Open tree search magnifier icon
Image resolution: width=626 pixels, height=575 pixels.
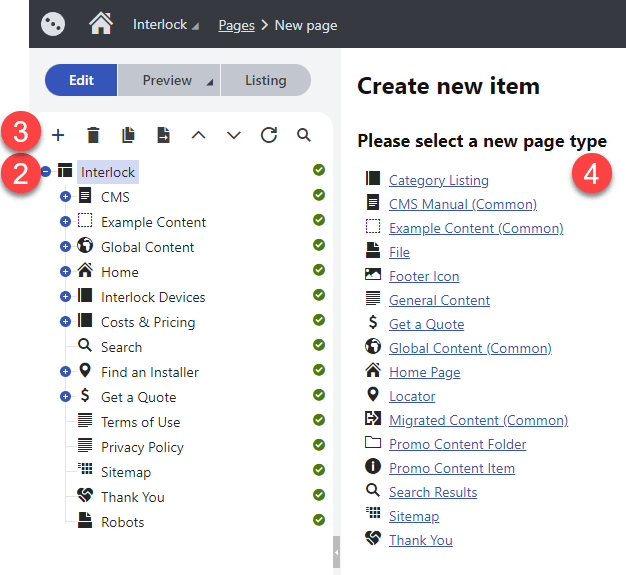(x=304, y=135)
